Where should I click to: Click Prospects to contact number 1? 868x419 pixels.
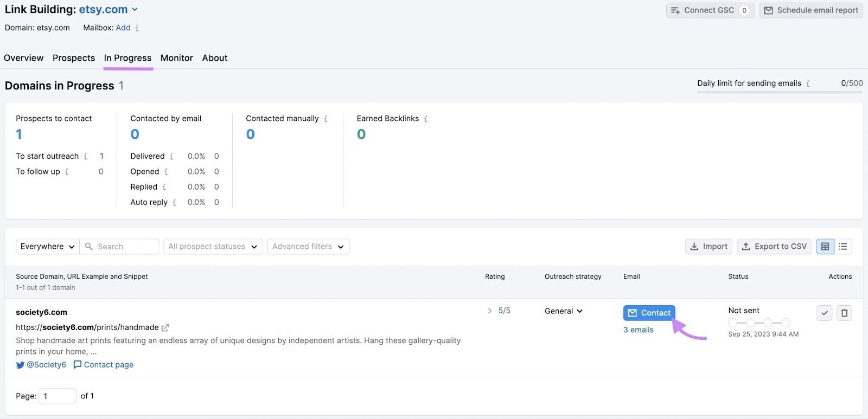[x=19, y=134]
